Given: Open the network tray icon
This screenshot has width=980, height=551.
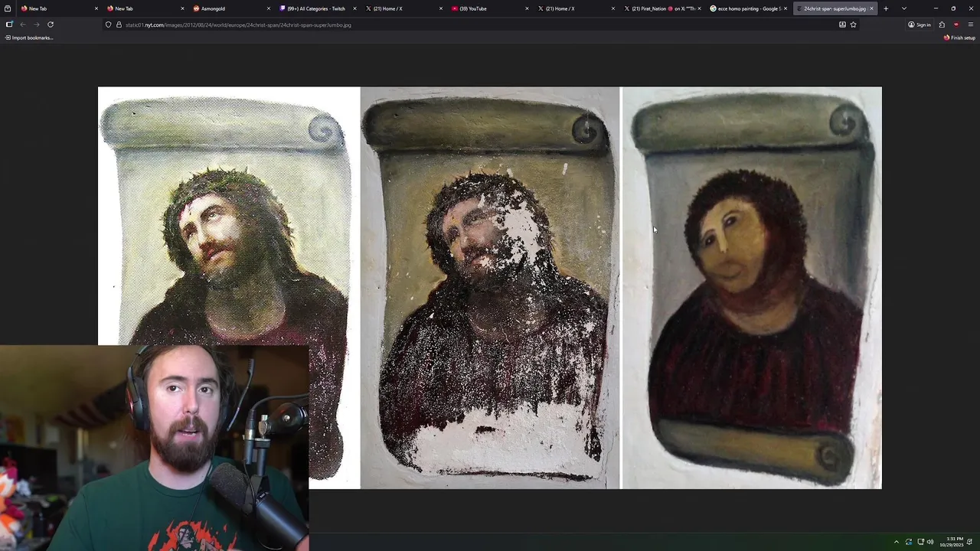Looking at the screenshot, I should click(920, 542).
